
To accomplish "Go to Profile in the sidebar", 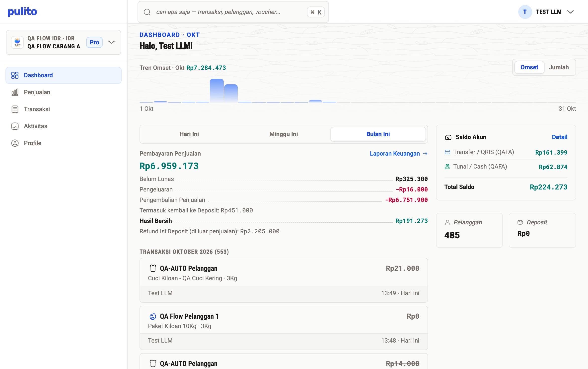I will point(64,143).
